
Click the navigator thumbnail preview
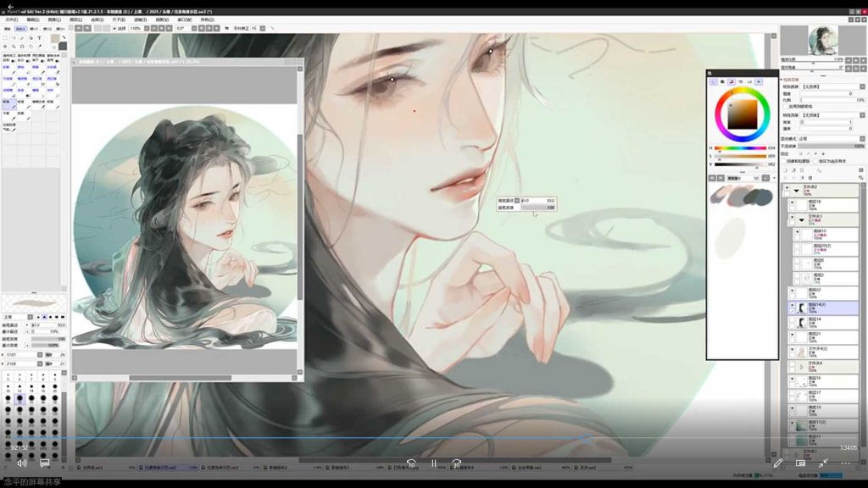pyautogui.click(x=822, y=40)
